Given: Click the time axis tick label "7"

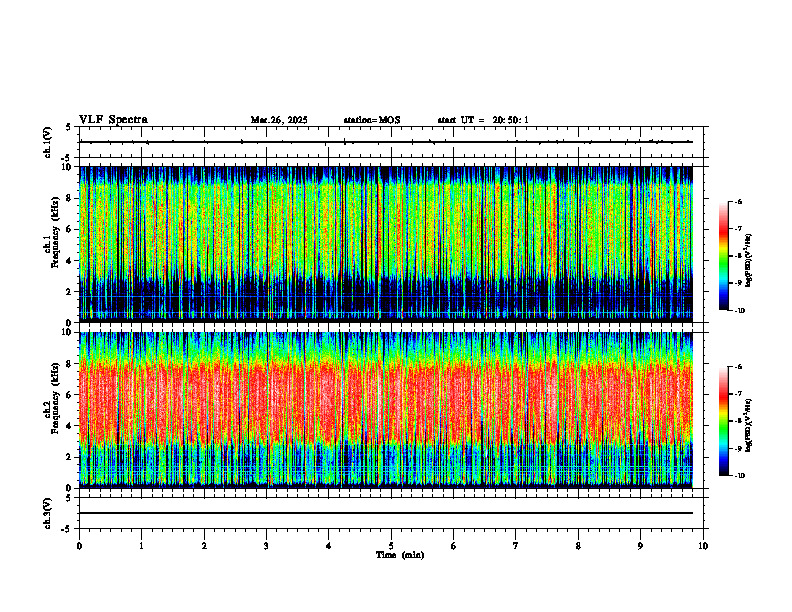Looking at the screenshot, I should click(516, 546).
